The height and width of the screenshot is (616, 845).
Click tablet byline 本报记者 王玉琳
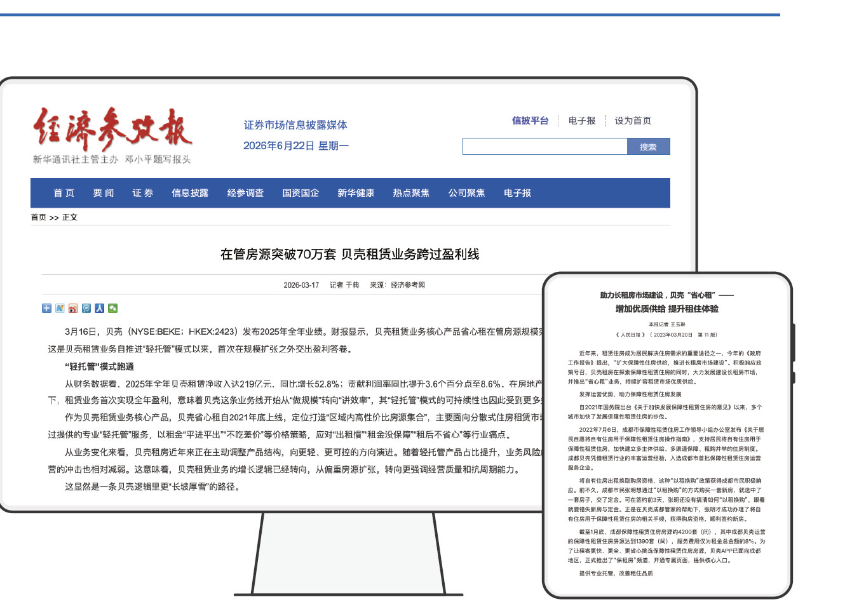click(667, 325)
